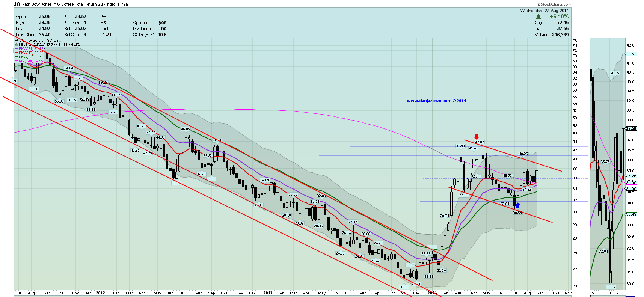Click the 37.56 boxed label on right axis
Viewport: 644px width, 297px height.
[631, 128]
